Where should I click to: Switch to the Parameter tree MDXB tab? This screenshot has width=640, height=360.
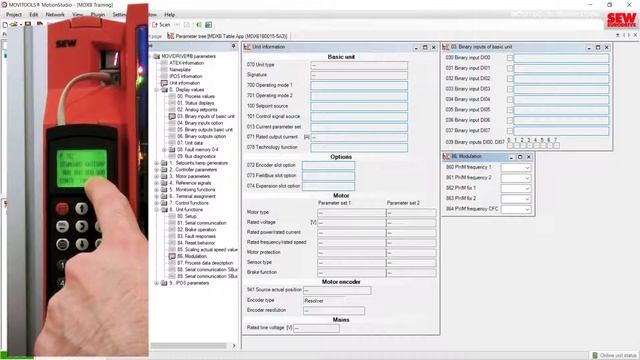[x=228, y=36]
